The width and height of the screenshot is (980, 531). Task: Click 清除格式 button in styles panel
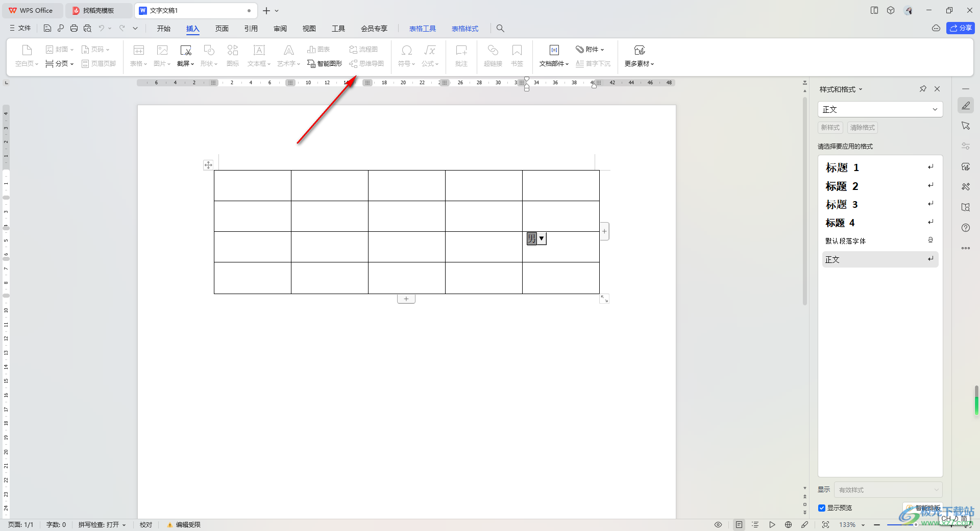[863, 128]
